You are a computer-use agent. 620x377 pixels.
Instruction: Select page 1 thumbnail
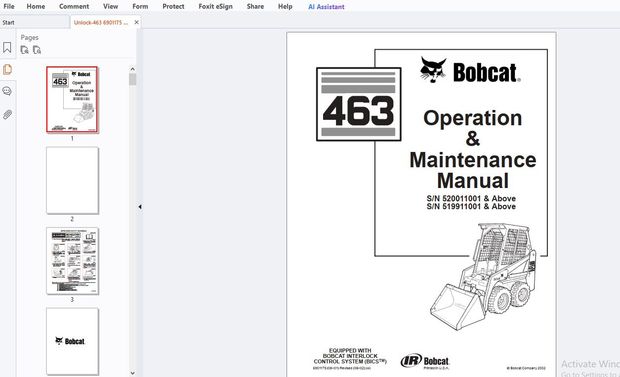[x=72, y=99]
